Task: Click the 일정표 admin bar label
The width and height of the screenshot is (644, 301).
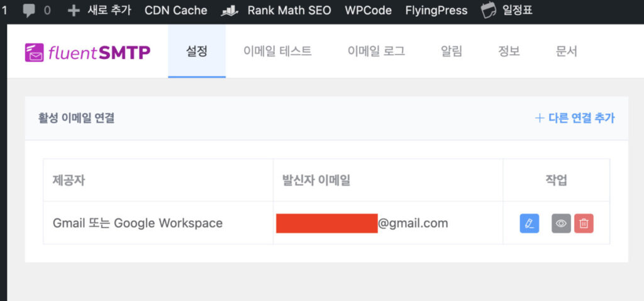Action: pos(518,10)
